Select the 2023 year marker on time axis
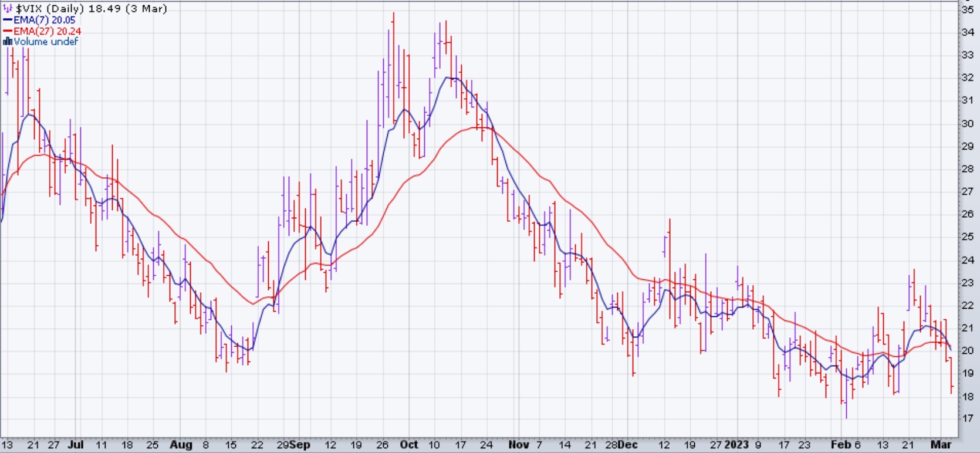The height and width of the screenshot is (453, 980). pyautogui.click(x=736, y=445)
